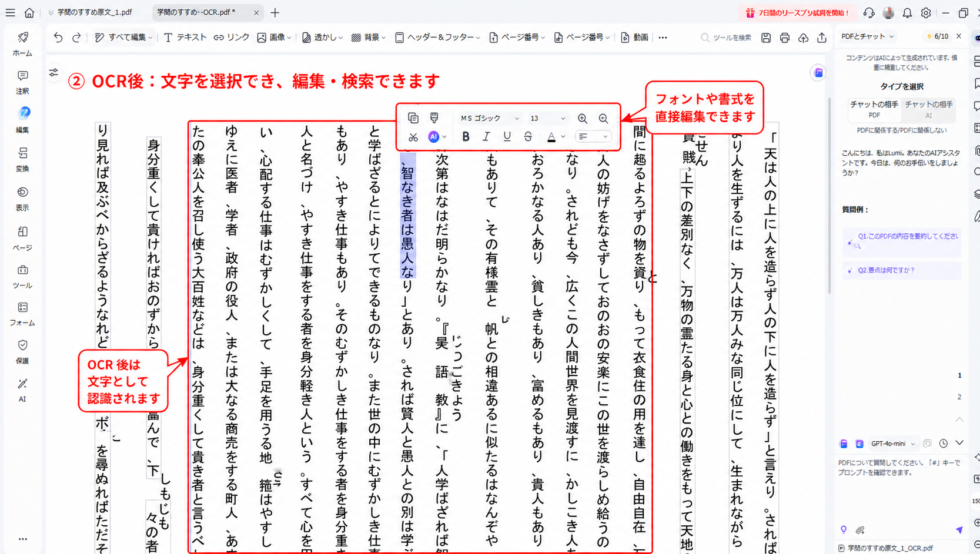Viewport: 980px width, 554px height.
Task: Open the ヘッダー＆フッター menu
Action: pyautogui.click(x=437, y=38)
